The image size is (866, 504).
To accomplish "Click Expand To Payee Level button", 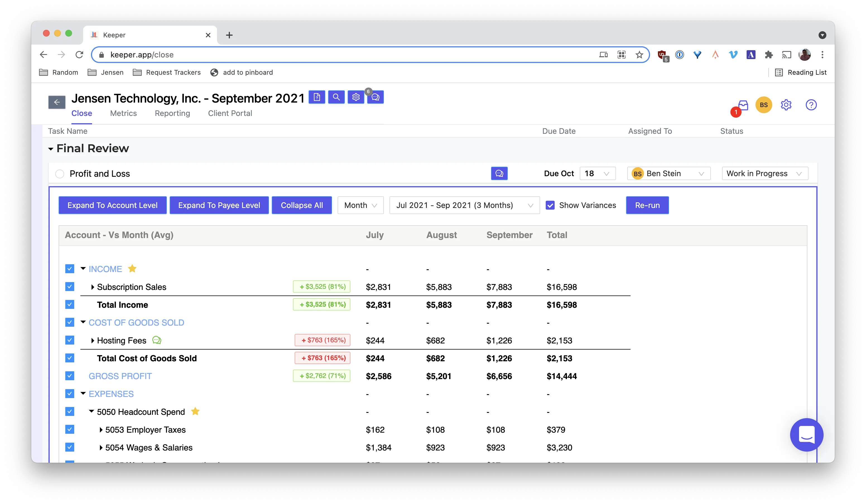I will click(219, 205).
